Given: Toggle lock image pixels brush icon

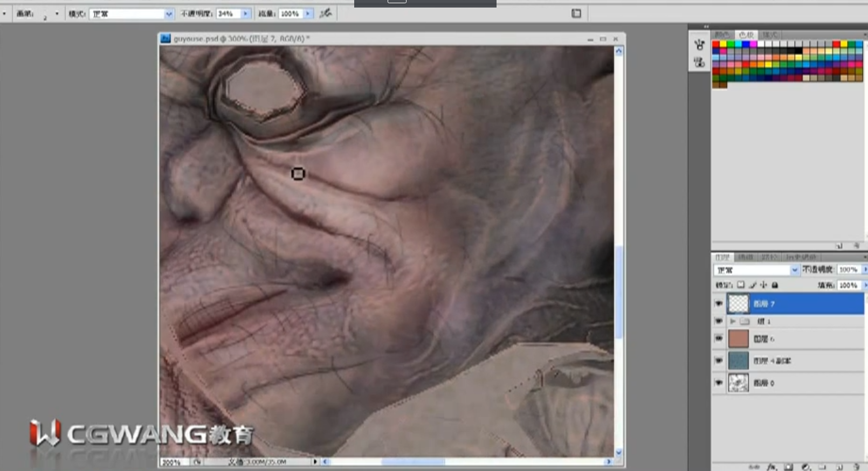Looking at the screenshot, I should pos(753,285).
